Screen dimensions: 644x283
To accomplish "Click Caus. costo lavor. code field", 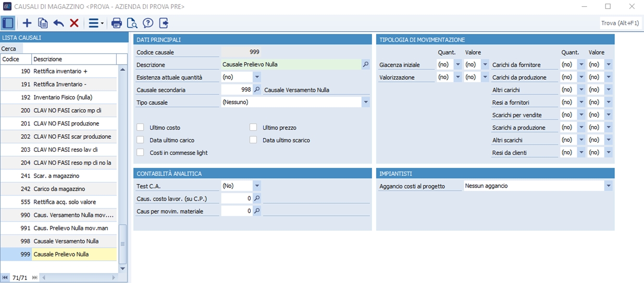I will [237, 198].
